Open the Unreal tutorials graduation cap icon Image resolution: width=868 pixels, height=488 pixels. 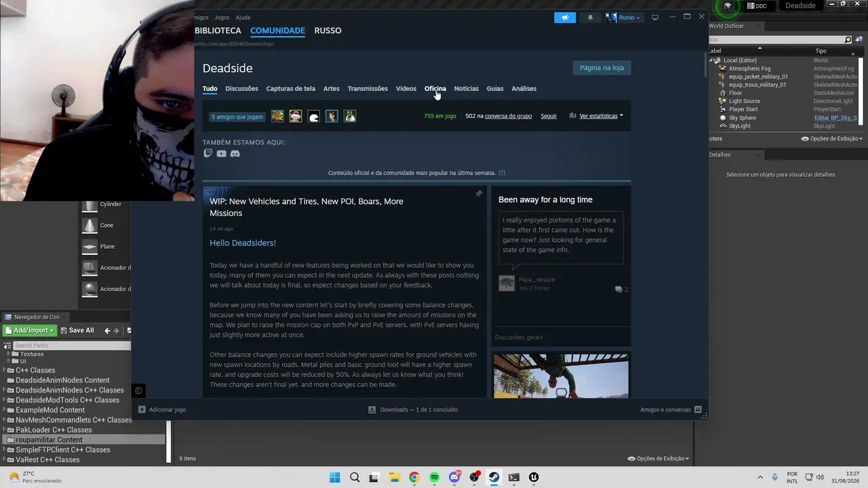[x=728, y=6]
